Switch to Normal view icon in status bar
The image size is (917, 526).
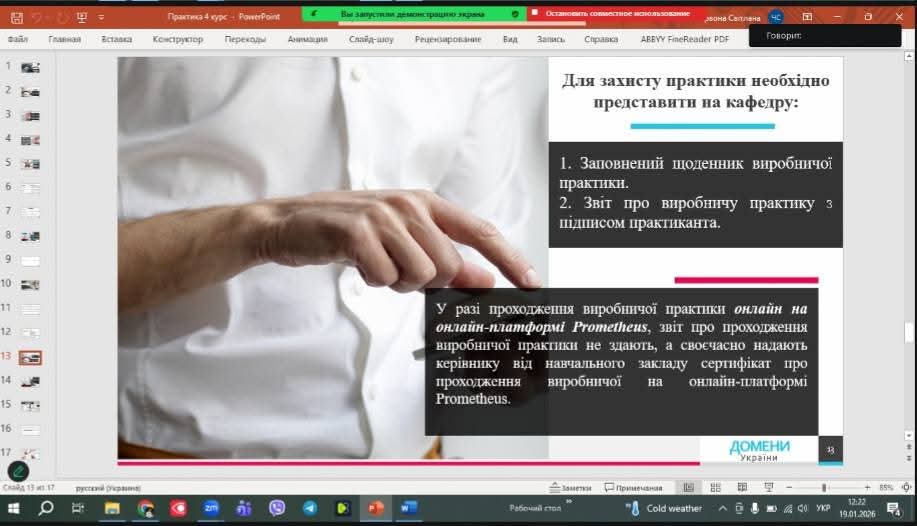[x=688, y=488]
